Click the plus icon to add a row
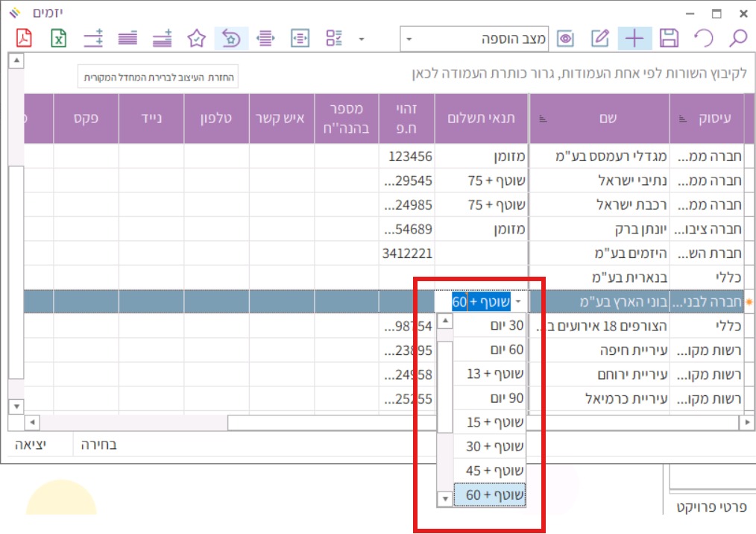 point(634,39)
